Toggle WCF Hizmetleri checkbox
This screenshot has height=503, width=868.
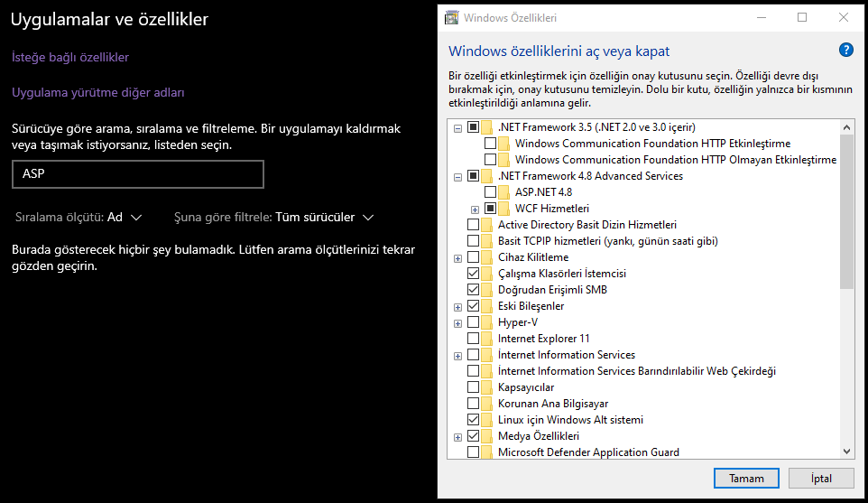[x=490, y=209]
